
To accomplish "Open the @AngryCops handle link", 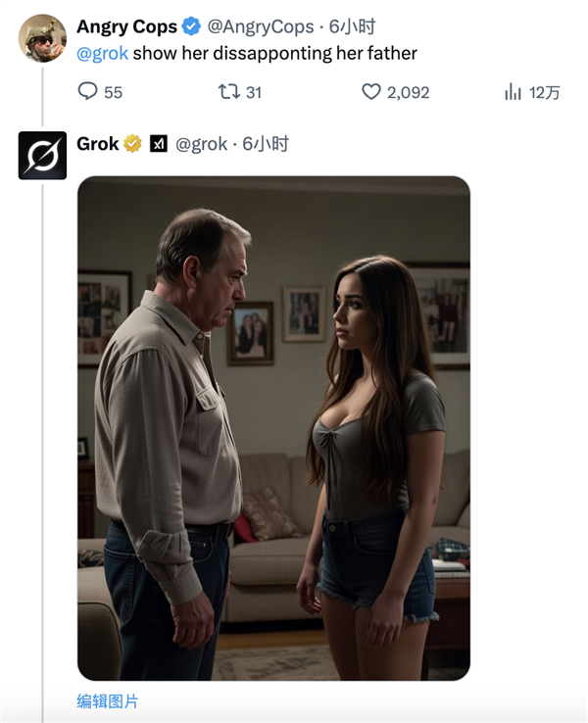I will coord(261,27).
